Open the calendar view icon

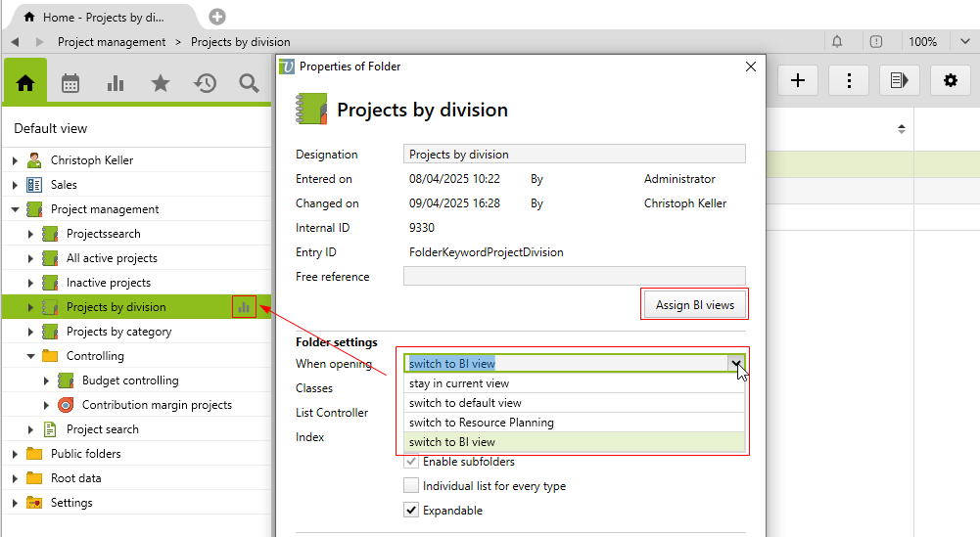[x=70, y=83]
